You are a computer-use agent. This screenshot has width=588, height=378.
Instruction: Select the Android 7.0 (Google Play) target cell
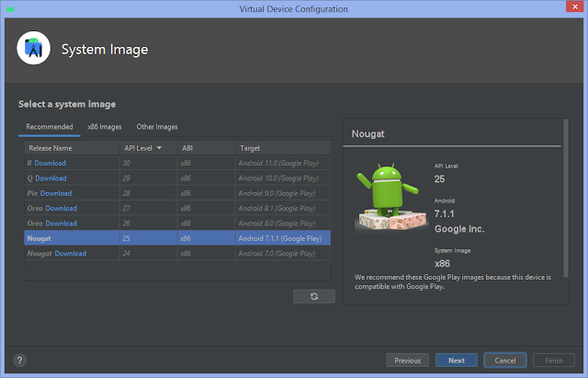point(283,253)
